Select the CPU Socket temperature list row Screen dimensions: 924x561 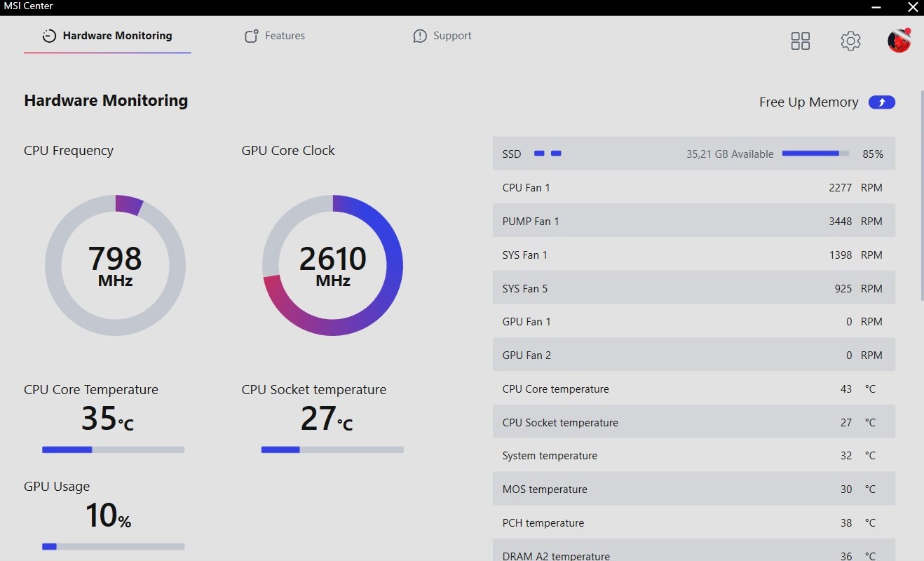(694, 422)
